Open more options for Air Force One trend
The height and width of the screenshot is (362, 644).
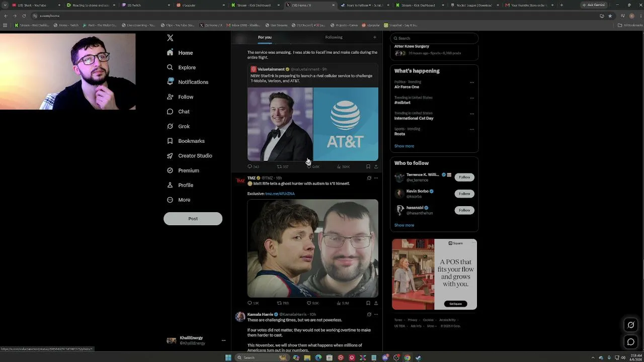tap(472, 82)
